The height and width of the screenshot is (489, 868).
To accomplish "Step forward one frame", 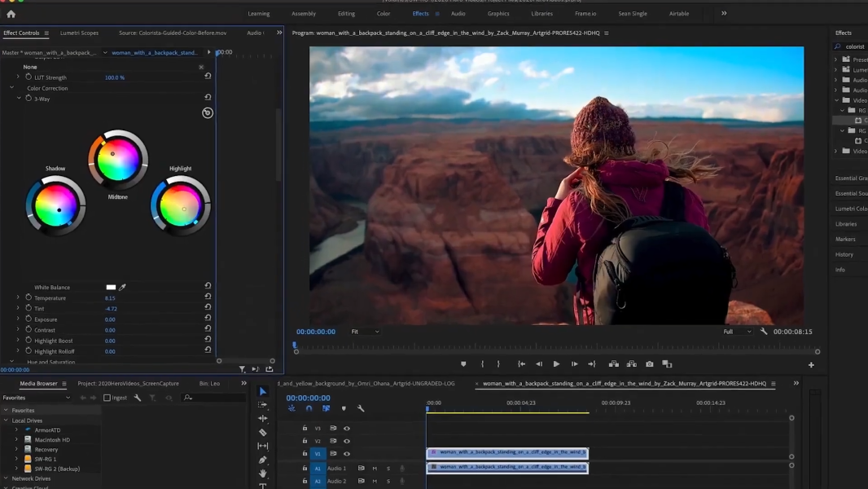I will click(x=575, y=363).
